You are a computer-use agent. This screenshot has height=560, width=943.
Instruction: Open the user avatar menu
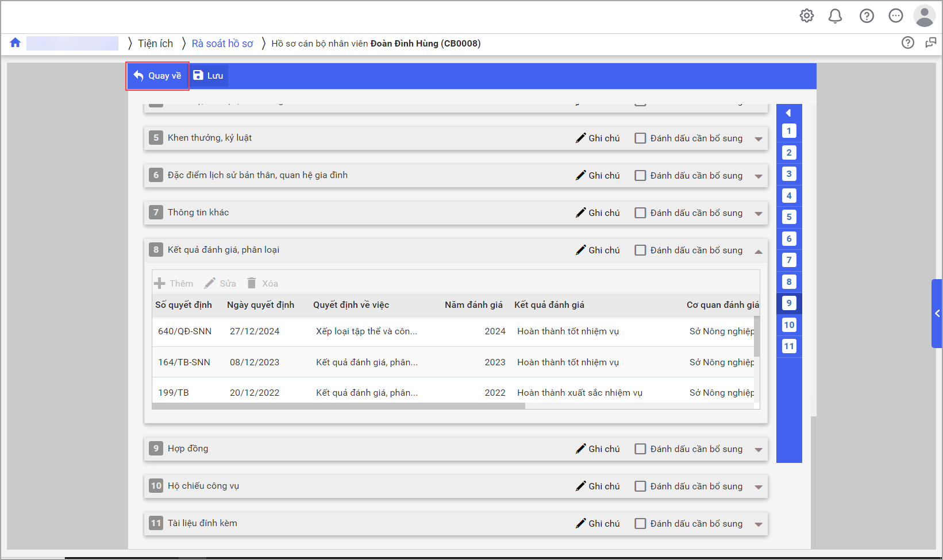pyautogui.click(x=924, y=16)
